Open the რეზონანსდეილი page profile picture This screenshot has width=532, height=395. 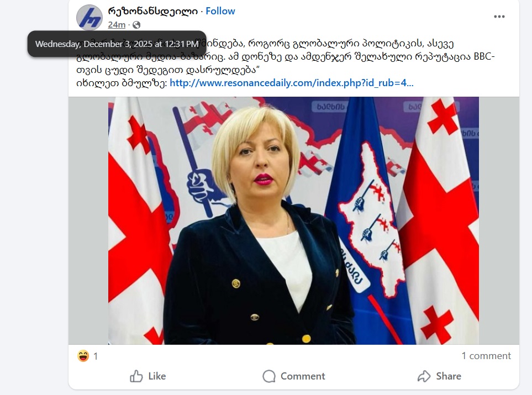pyautogui.click(x=89, y=17)
